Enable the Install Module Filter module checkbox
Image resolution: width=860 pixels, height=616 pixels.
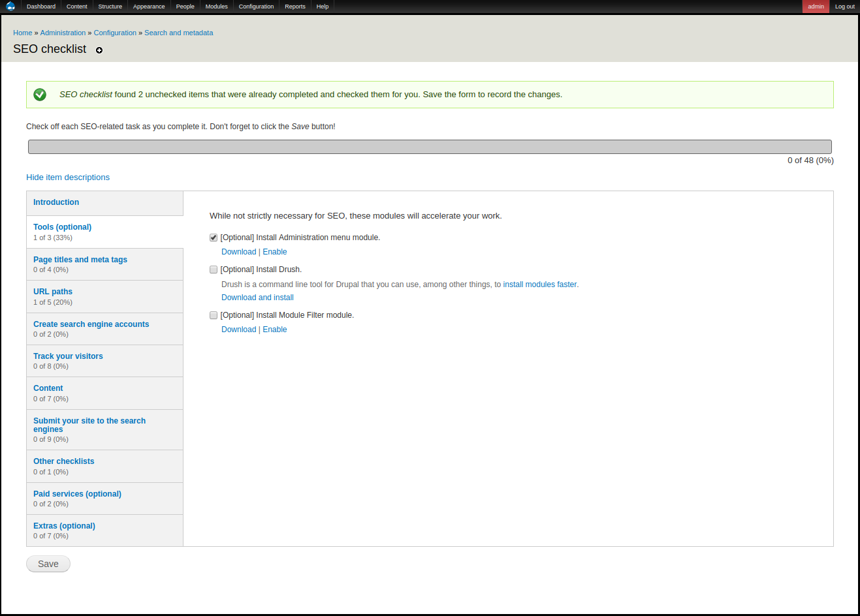214,315
